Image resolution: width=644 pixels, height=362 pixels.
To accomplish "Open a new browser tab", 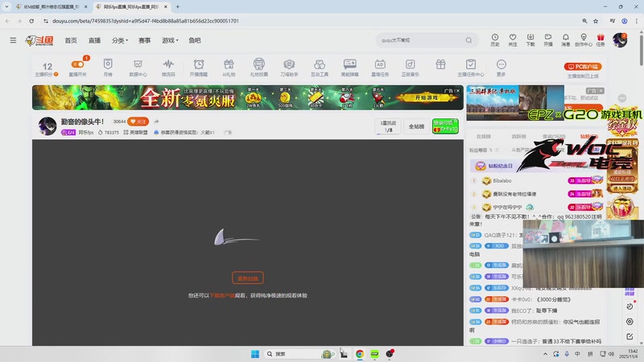I will [x=177, y=6].
